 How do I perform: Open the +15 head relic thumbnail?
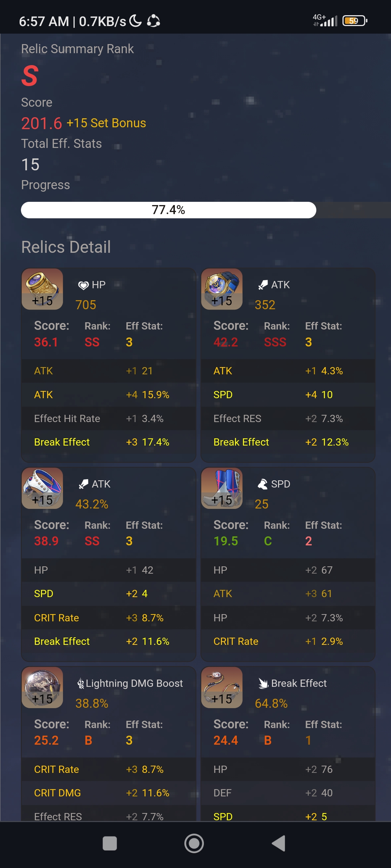(42, 288)
